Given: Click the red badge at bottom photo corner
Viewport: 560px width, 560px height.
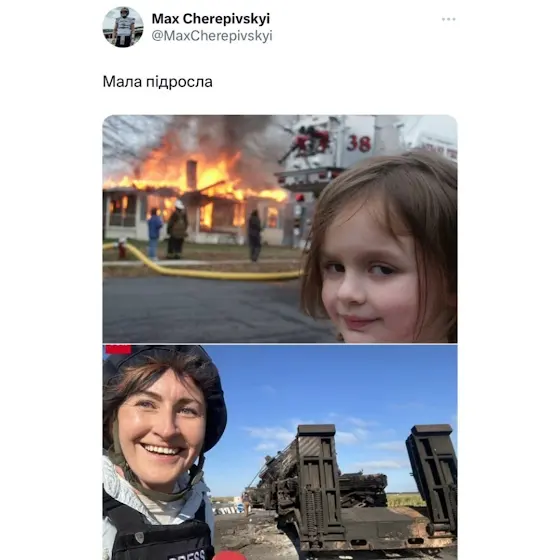Looking at the screenshot, I should 118,349.
